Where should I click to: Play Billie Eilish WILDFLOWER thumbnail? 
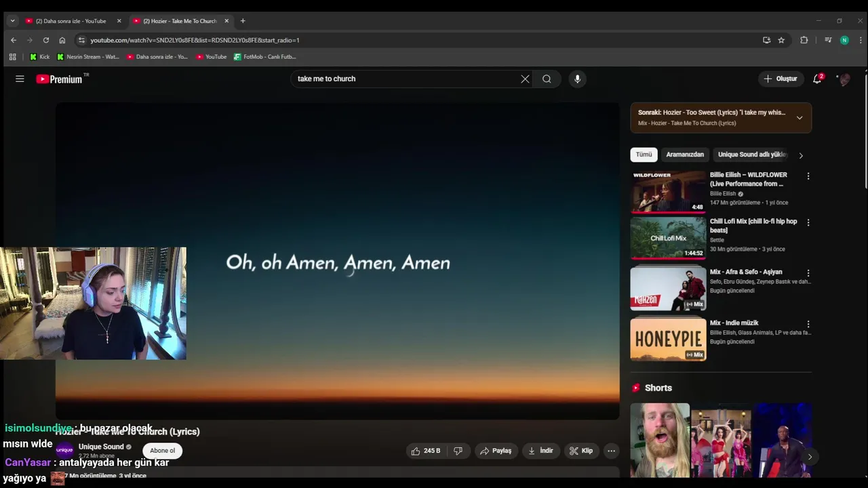(668, 192)
